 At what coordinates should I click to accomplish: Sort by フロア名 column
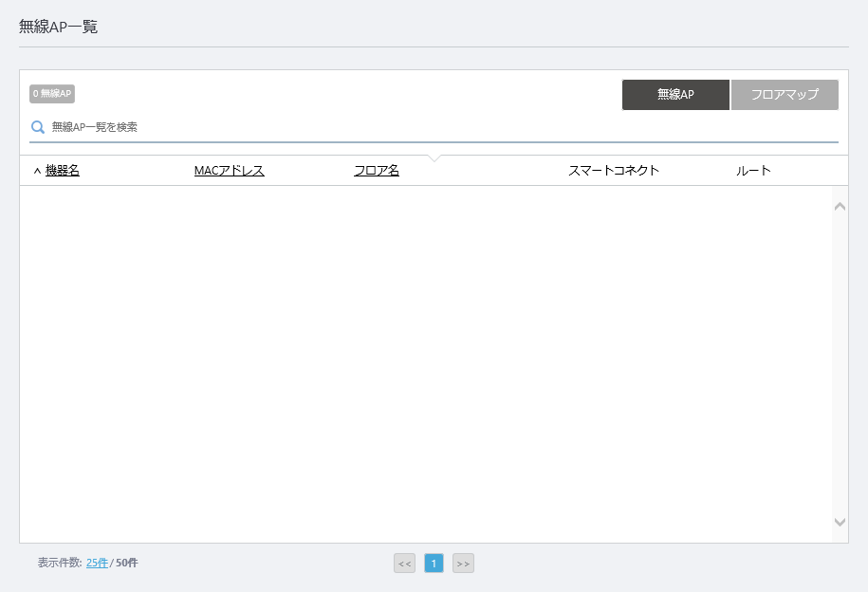click(x=377, y=171)
